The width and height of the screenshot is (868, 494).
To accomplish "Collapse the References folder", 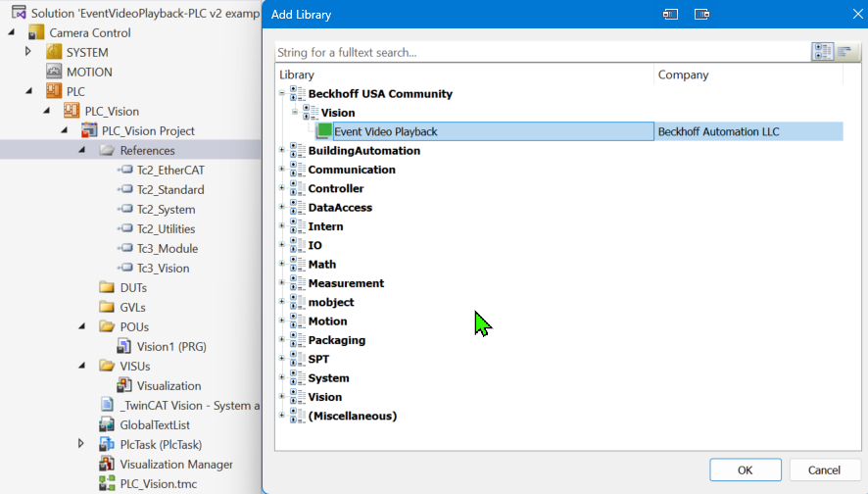I will tap(82, 150).
